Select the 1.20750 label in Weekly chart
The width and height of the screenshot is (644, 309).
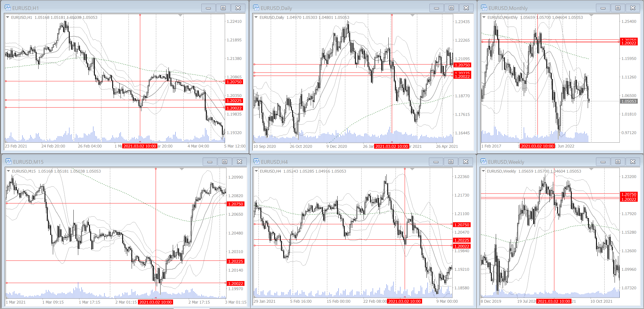pos(629,194)
